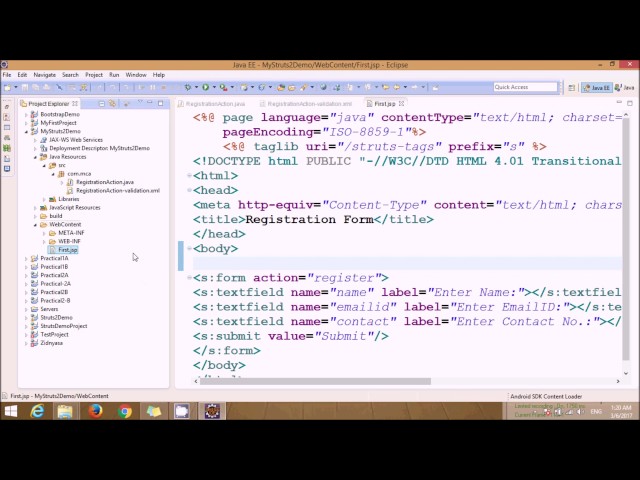Open the Debug button dropdown arrow

[x=196, y=87]
